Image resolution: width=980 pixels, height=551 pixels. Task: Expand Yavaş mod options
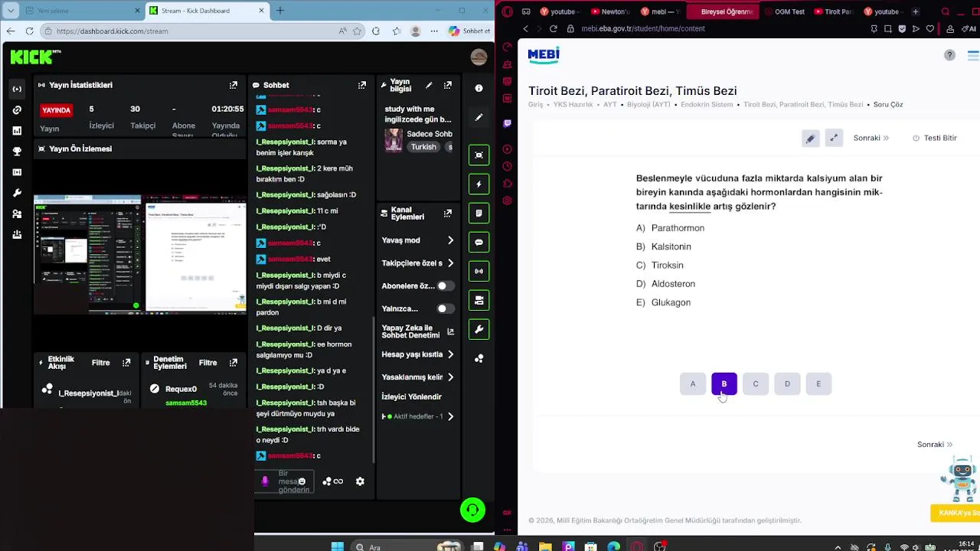450,240
